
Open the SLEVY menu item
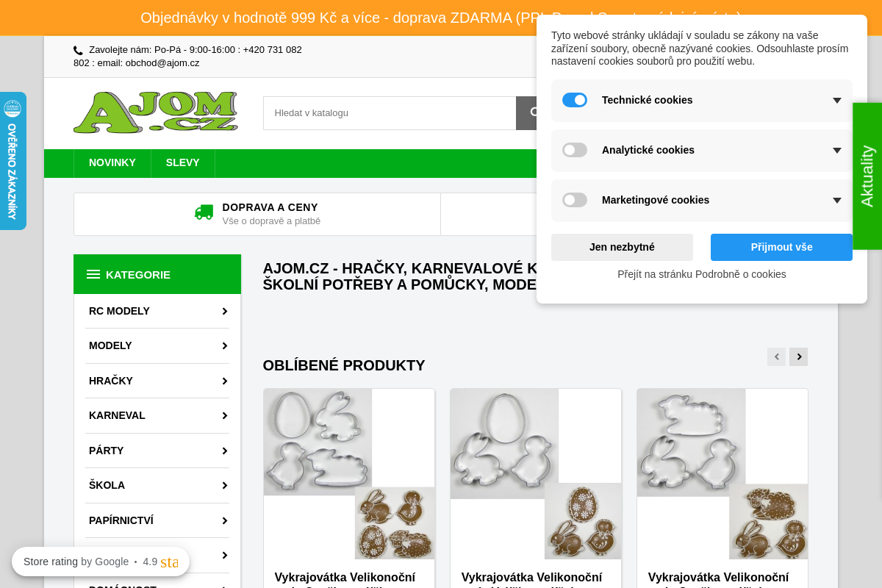pos(183,163)
